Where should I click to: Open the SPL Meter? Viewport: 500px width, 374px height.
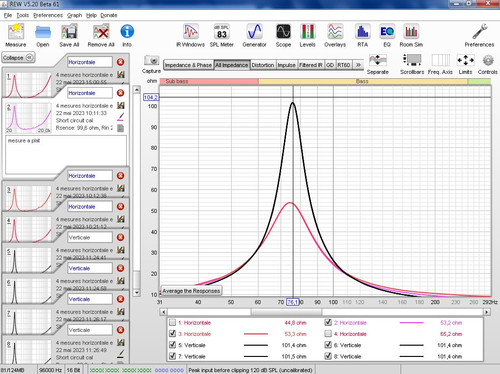pyautogui.click(x=221, y=32)
